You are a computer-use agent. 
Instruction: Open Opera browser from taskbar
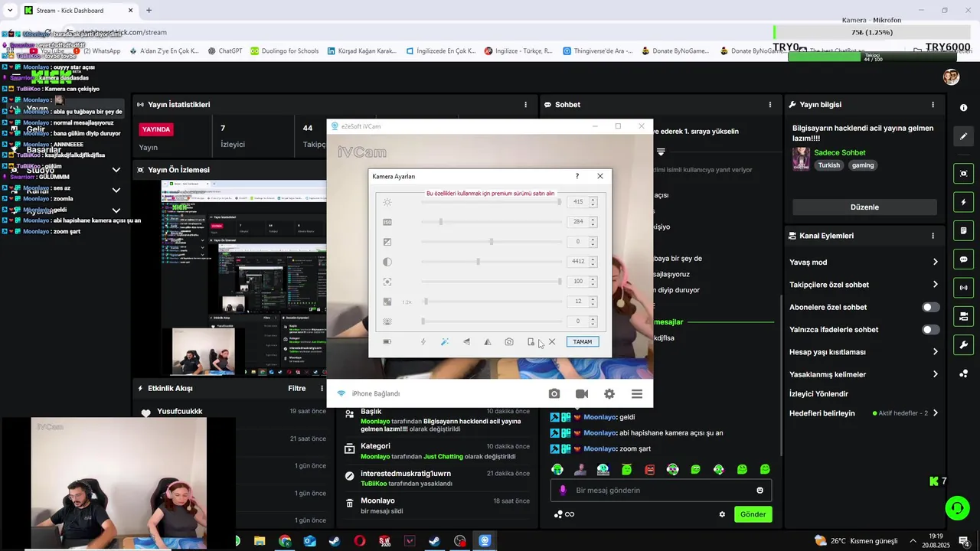point(360,541)
